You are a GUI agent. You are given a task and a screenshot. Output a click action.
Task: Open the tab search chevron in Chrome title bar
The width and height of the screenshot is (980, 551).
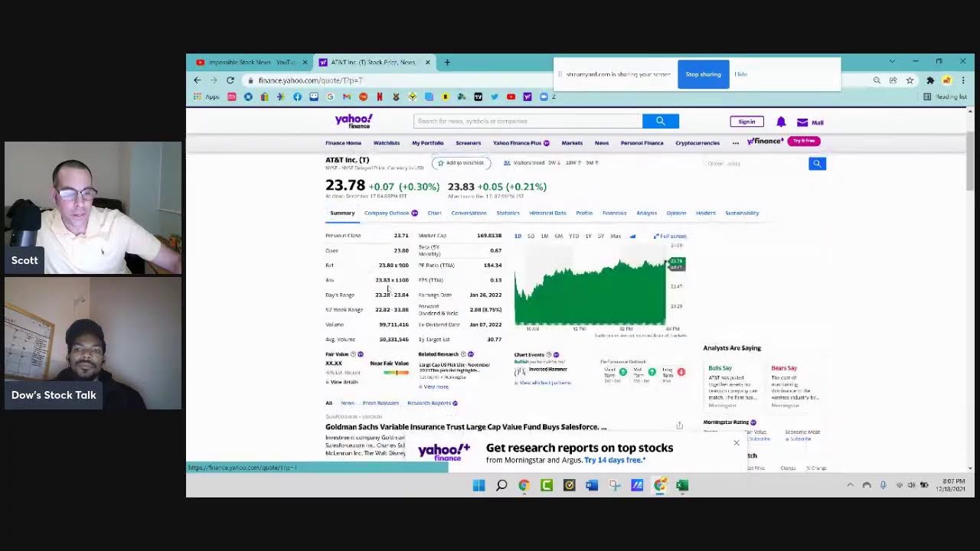(x=892, y=61)
